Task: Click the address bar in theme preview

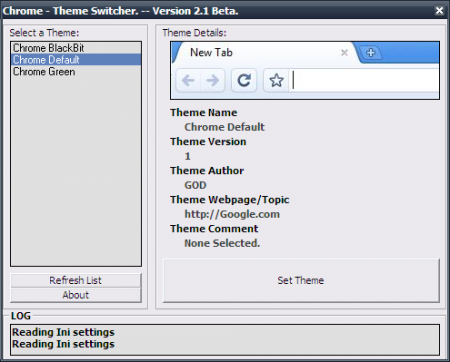Action: (x=365, y=80)
